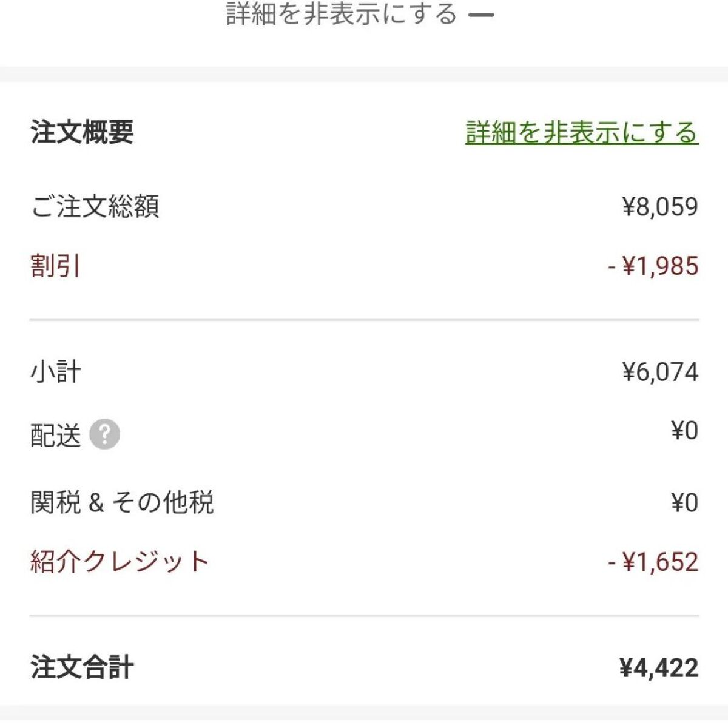Click the red 紹介クレジット label

(120, 562)
